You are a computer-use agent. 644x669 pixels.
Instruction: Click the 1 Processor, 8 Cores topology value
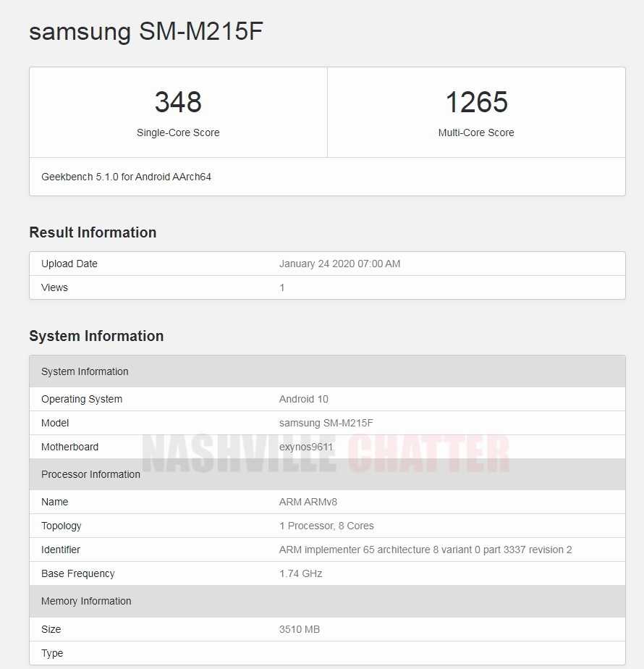pyautogui.click(x=326, y=526)
